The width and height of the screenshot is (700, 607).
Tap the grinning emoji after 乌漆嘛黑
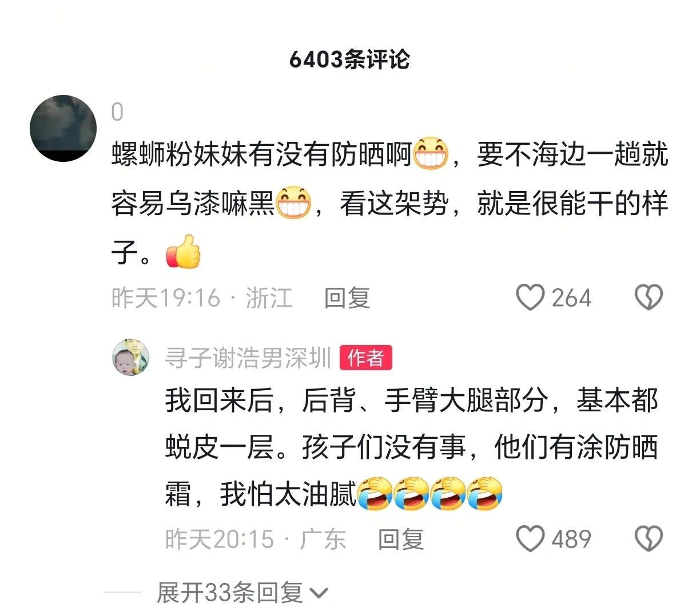point(293,203)
